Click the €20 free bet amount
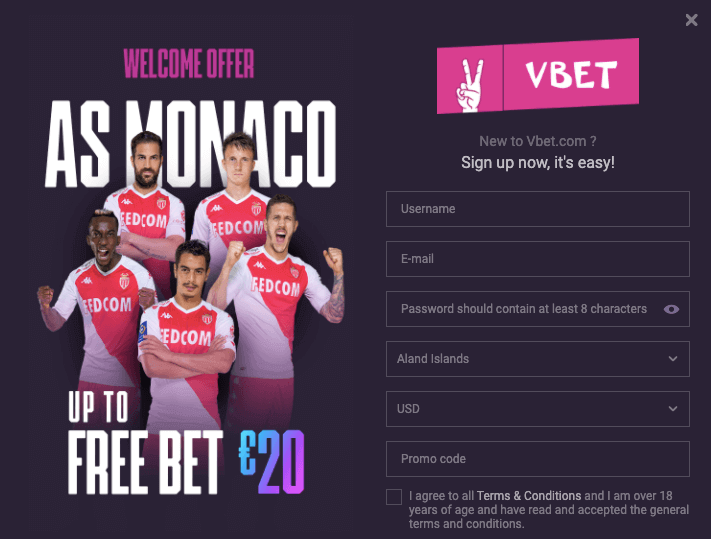The width and height of the screenshot is (711, 539). pyautogui.click(x=272, y=462)
